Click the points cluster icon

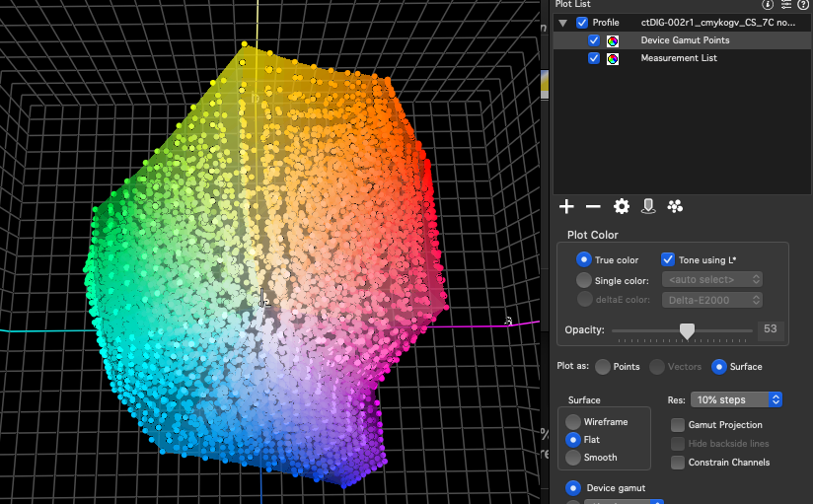(675, 206)
